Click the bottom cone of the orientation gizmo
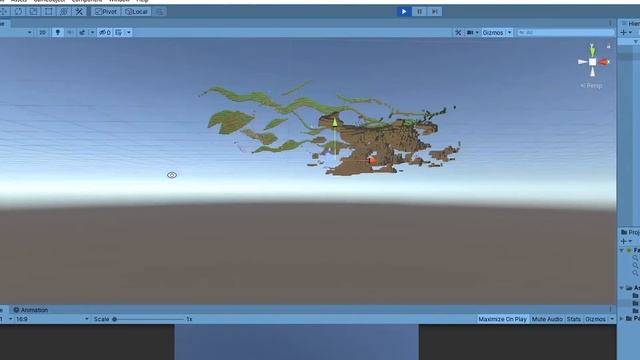The height and width of the screenshot is (360, 640). point(592,72)
